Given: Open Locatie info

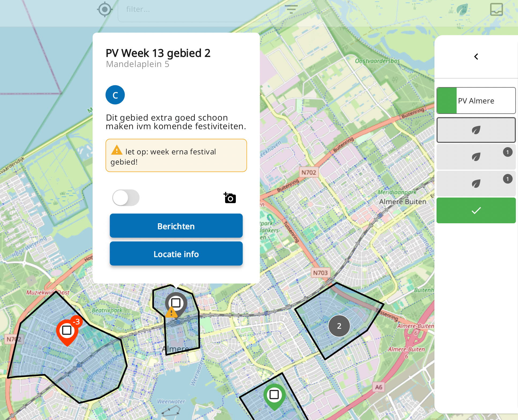Looking at the screenshot, I should [176, 254].
